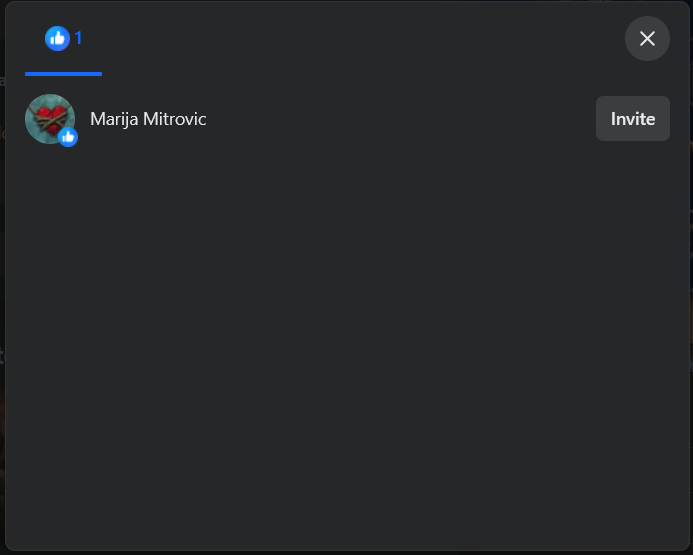The image size is (693, 555).
Task: Click the Invite button
Action: (x=632, y=118)
